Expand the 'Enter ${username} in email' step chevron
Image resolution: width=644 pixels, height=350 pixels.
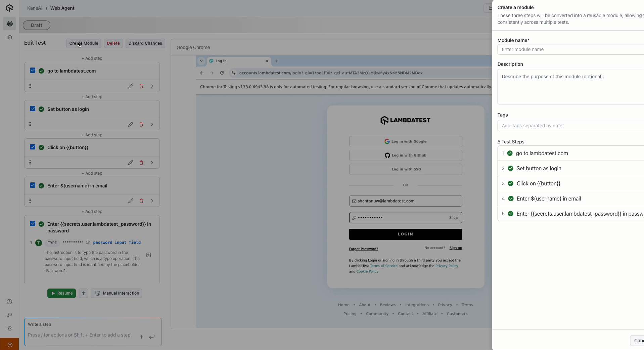[x=152, y=201]
